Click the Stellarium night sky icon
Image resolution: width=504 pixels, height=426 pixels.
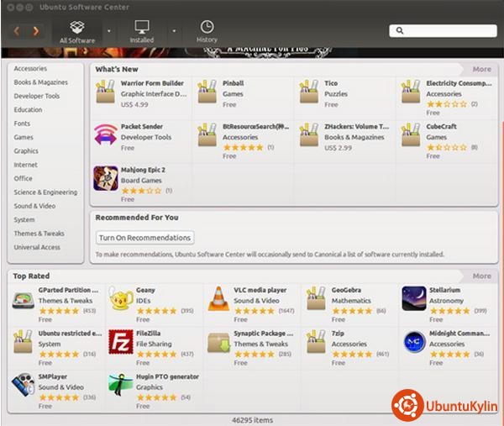[414, 298]
